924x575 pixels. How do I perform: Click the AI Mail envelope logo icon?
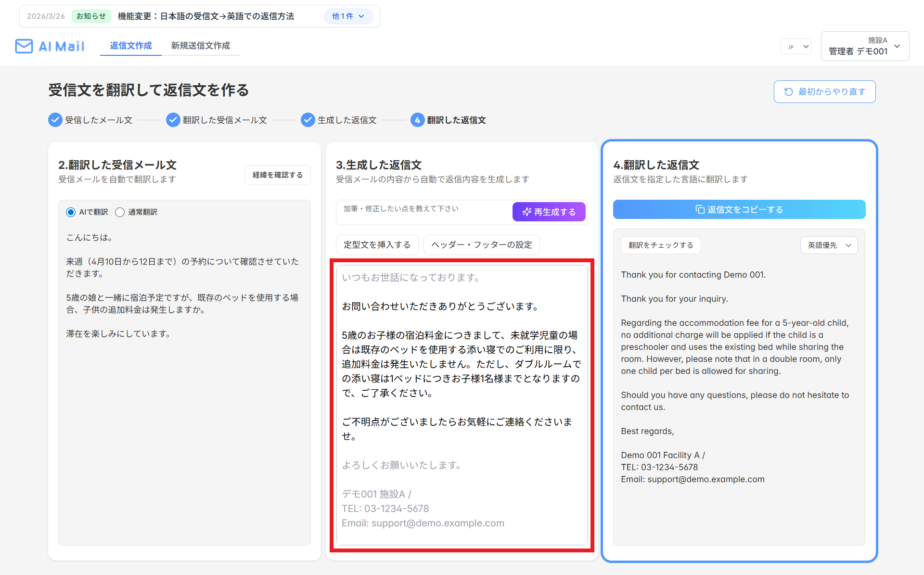[24, 46]
